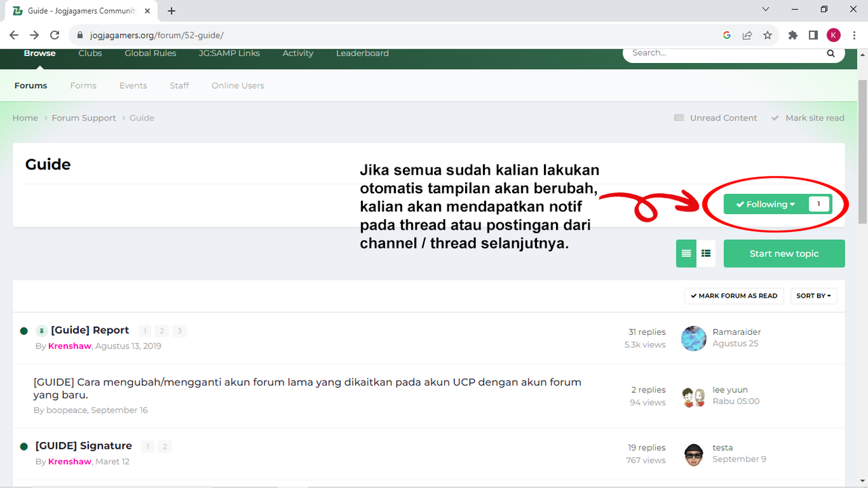Click the browser forward arrow
Viewport: 868px width, 488px height.
[34, 35]
